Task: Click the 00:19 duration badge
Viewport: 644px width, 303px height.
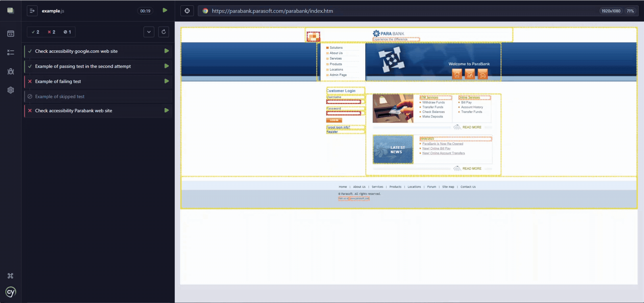Action: coord(145,11)
